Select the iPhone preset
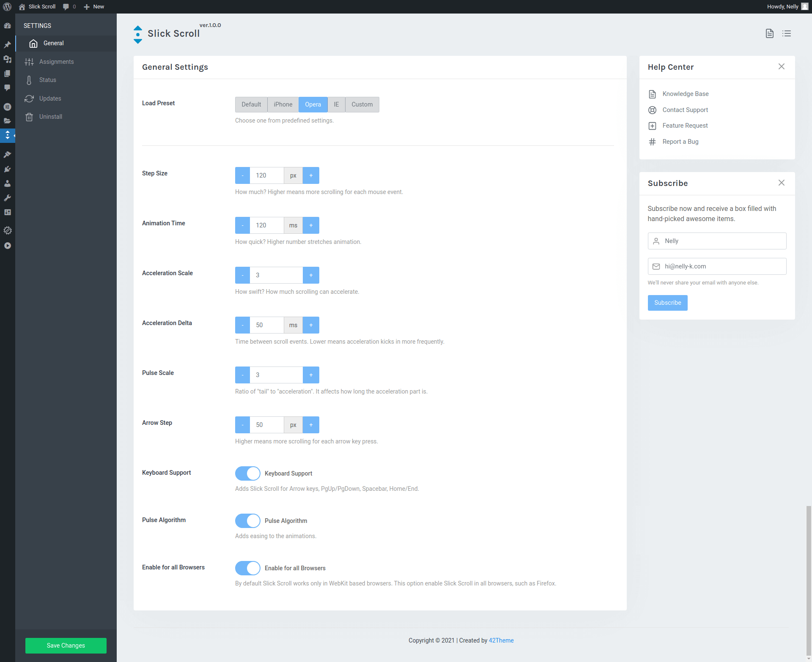The image size is (812, 662). click(x=283, y=104)
